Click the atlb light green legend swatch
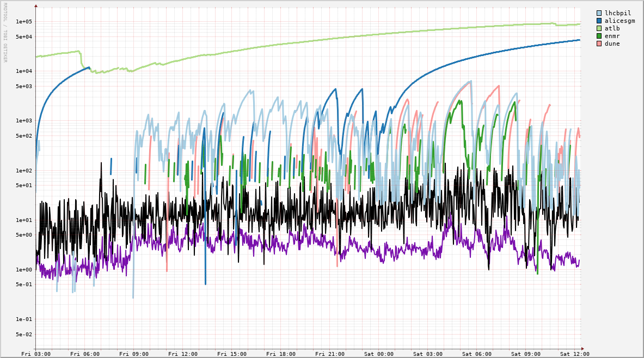The height and width of the screenshot is (358, 644). (x=599, y=28)
